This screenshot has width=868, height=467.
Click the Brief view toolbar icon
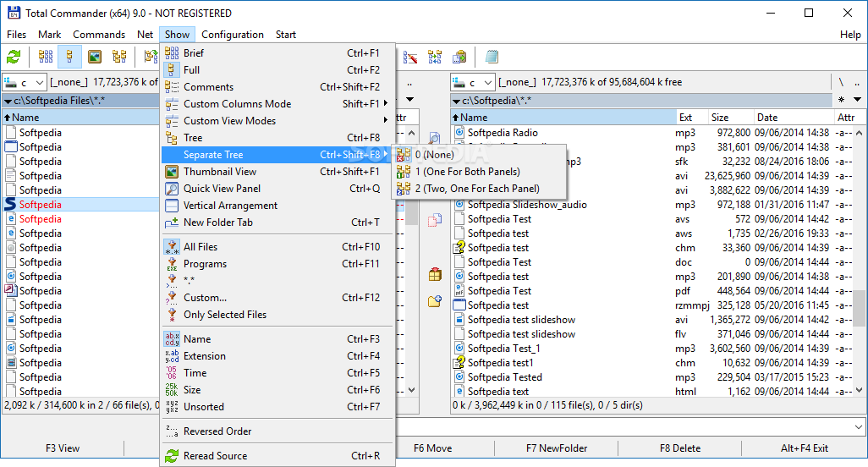46,57
